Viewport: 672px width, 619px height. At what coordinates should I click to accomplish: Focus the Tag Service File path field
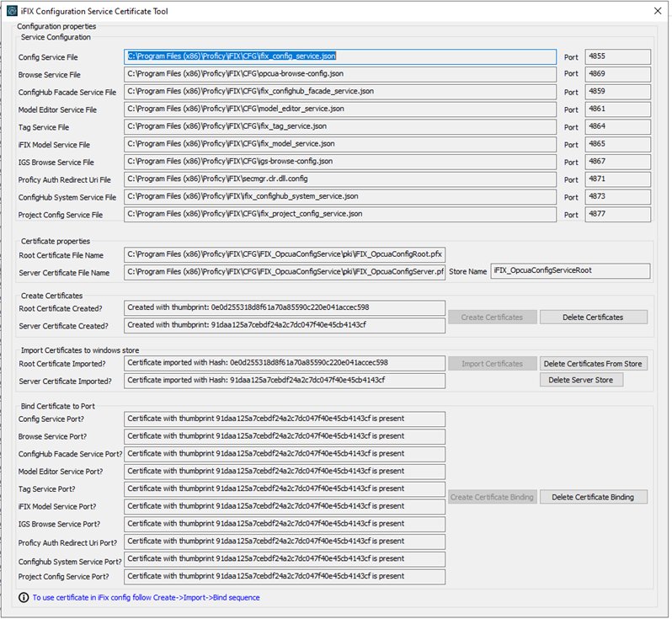(x=340, y=127)
